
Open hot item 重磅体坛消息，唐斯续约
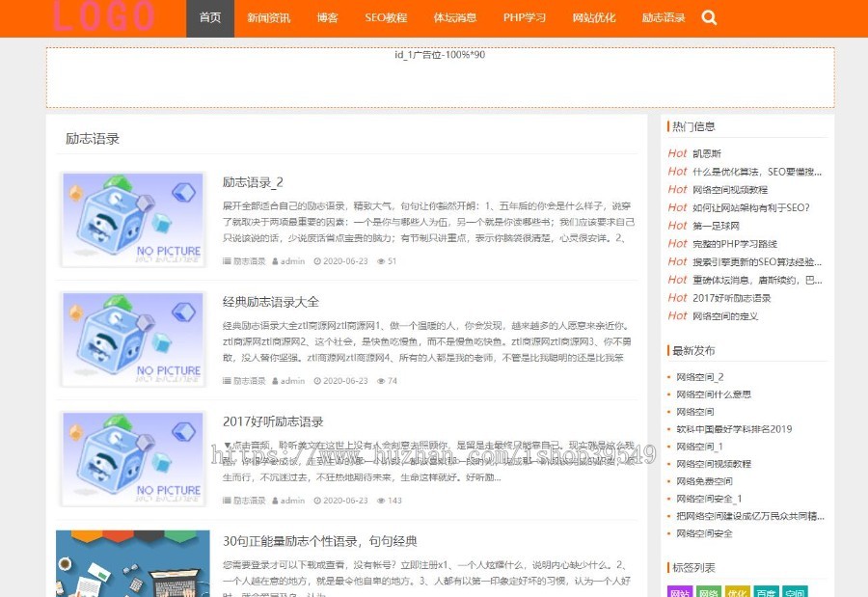point(757,280)
